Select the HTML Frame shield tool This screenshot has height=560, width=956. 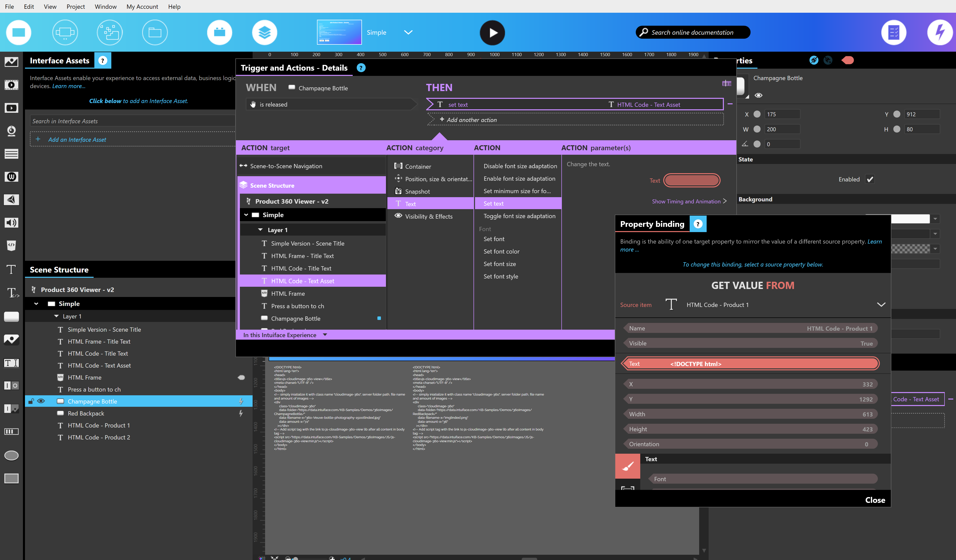tap(11, 246)
